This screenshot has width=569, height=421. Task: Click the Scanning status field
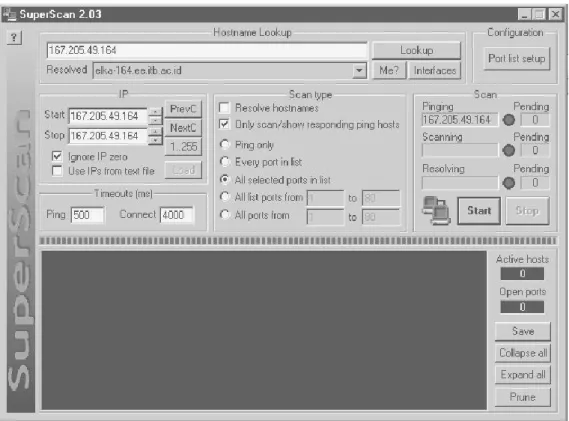tap(460, 150)
